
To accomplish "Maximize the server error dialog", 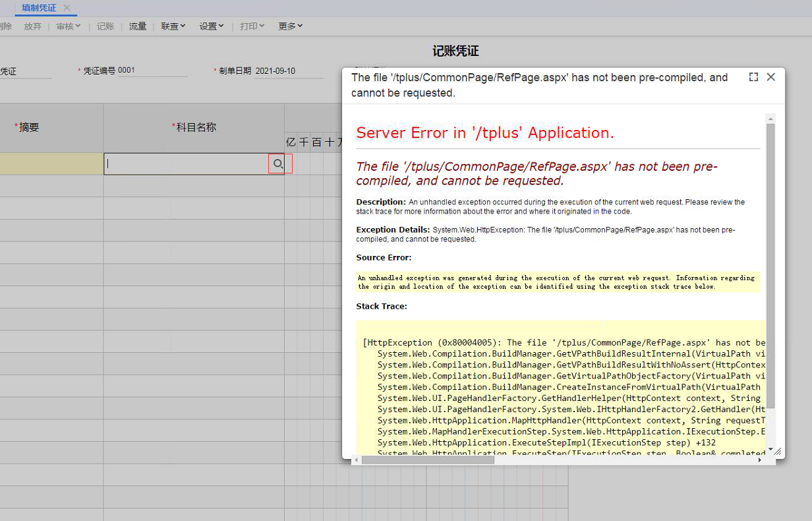I will pos(754,77).
